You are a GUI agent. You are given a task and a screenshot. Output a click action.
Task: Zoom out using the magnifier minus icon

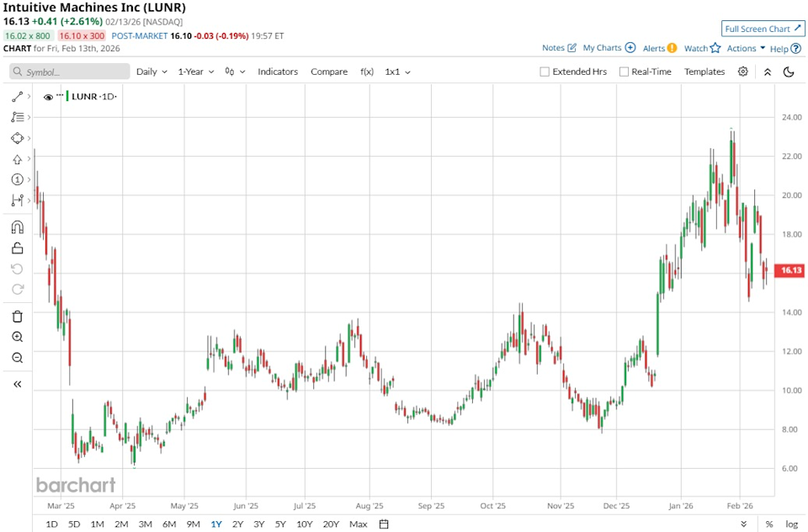[17, 358]
